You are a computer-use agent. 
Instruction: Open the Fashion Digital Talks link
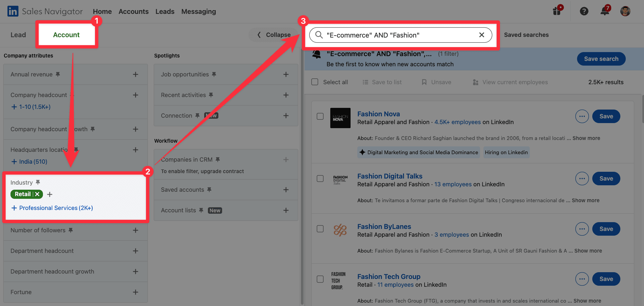click(390, 176)
